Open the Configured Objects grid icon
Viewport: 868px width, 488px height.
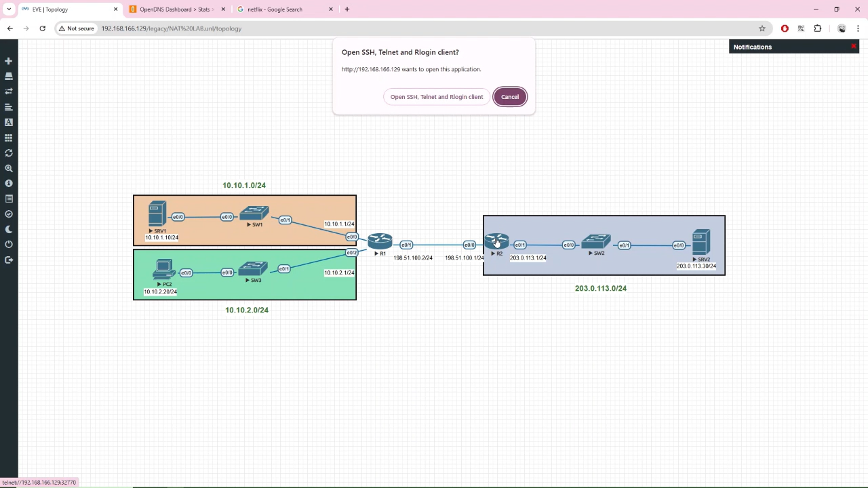9,138
